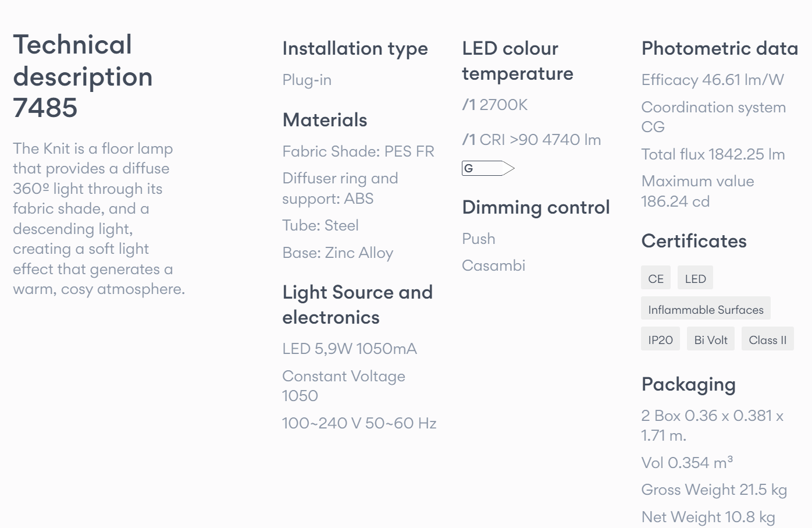
Task: Click the Inflammable Surfaces certificate tag
Action: [x=706, y=309]
